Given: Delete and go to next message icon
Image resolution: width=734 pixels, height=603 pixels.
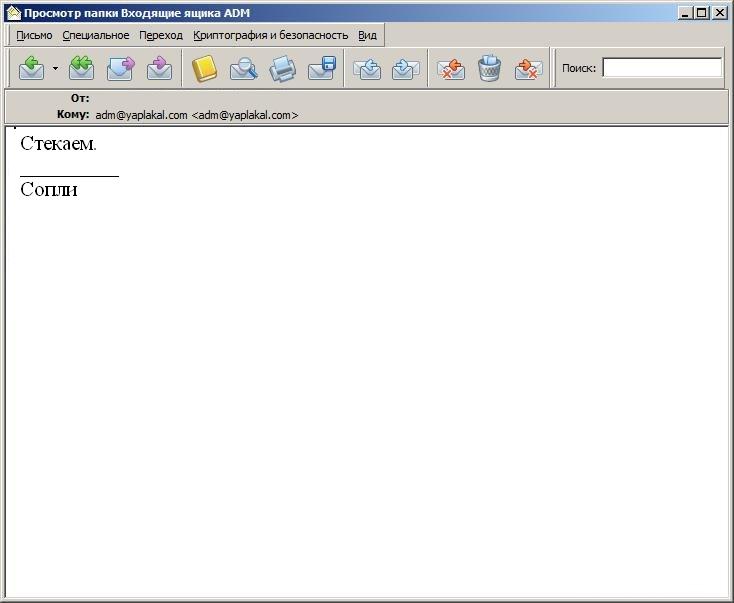Looking at the screenshot, I should pyautogui.click(x=528, y=68).
